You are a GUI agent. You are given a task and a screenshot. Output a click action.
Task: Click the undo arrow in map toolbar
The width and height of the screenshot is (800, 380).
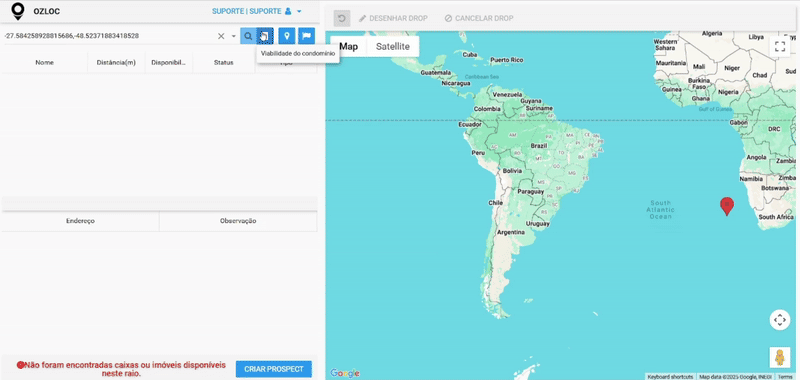342,18
